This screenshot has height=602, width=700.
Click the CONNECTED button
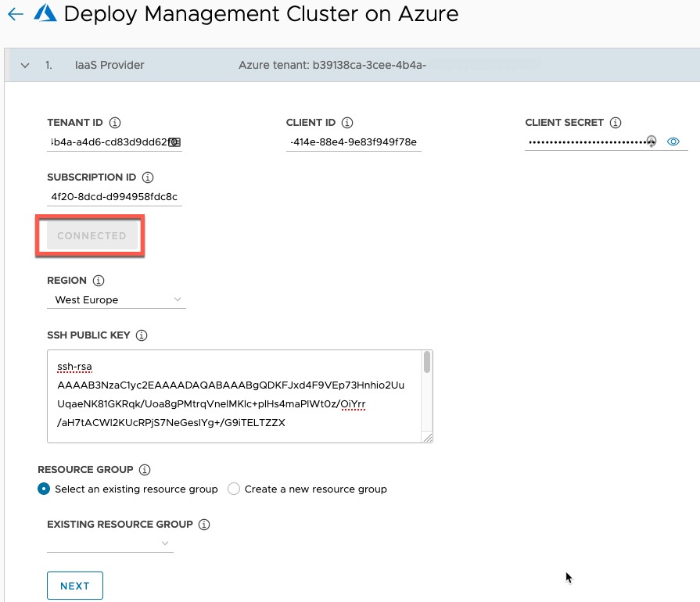coord(92,236)
